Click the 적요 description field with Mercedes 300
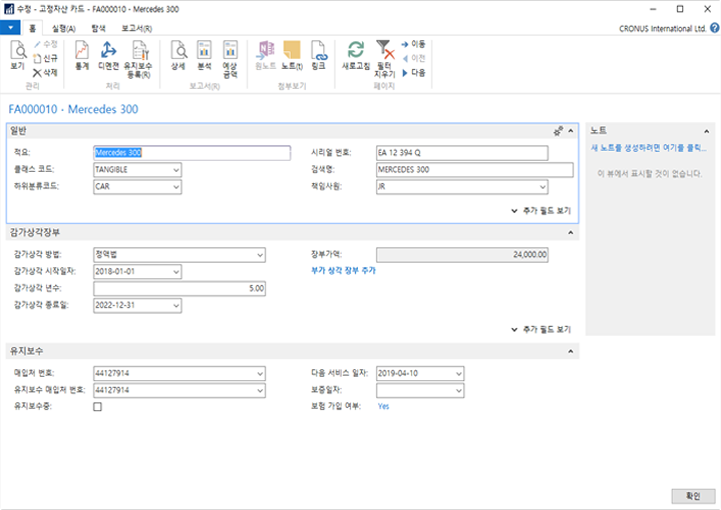The height and width of the screenshot is (510, 721). pyautogui.click(x=192, y=153)
